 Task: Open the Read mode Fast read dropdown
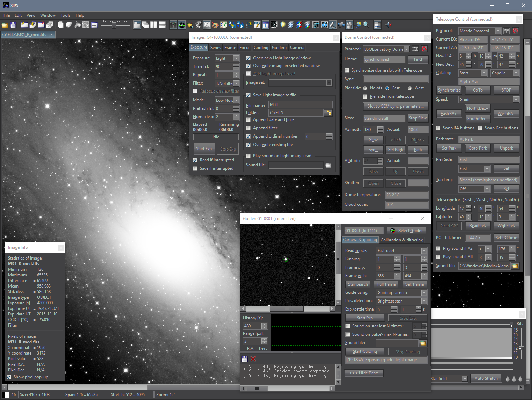[424, 251]
